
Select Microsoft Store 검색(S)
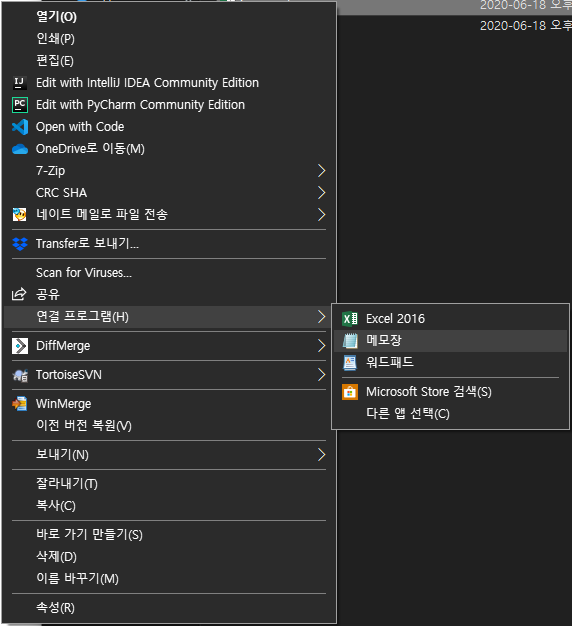click(x=450, y=392)
